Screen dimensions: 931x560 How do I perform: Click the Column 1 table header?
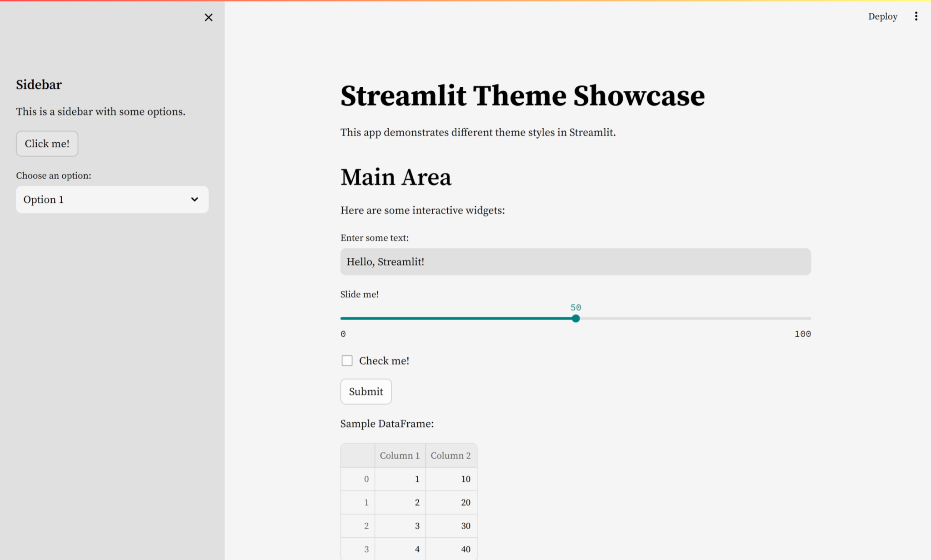tap(400, 455)
